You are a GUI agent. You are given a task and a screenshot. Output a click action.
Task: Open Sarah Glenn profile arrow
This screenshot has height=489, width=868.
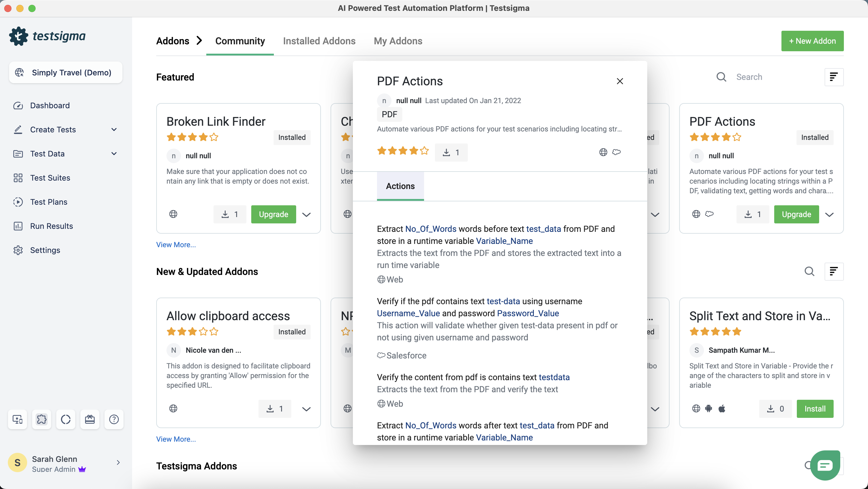click(118, 462)
